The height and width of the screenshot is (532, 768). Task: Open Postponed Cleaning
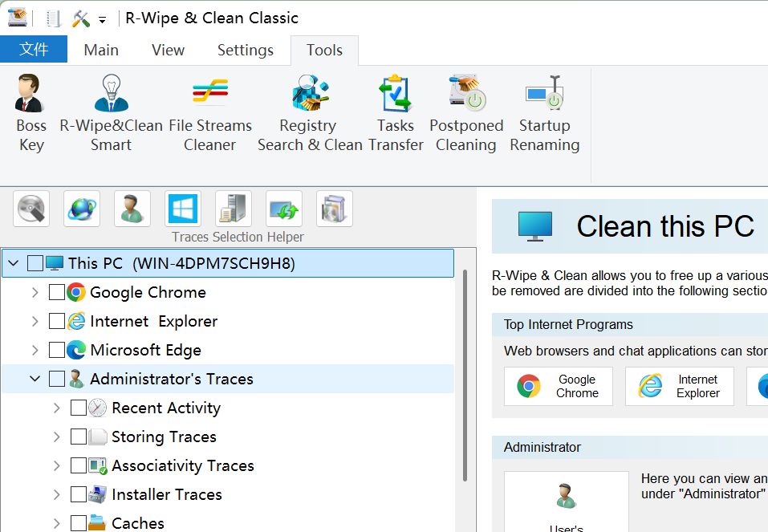[466, 112]
